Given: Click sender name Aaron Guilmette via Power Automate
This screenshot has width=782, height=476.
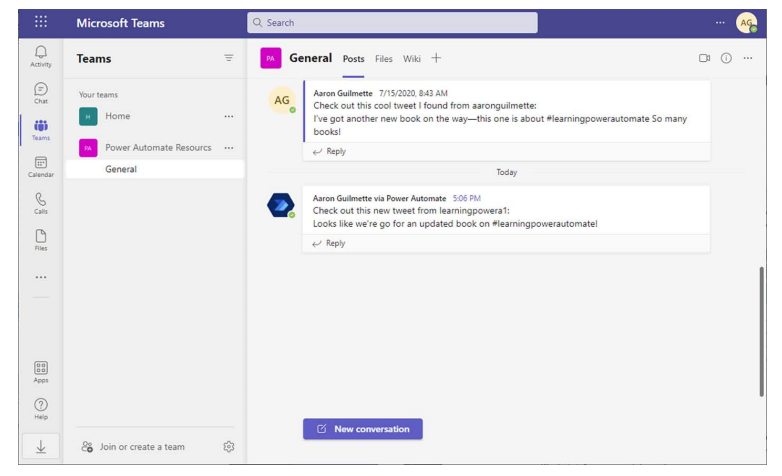Looking at the screenshot, I should (379, 198).
